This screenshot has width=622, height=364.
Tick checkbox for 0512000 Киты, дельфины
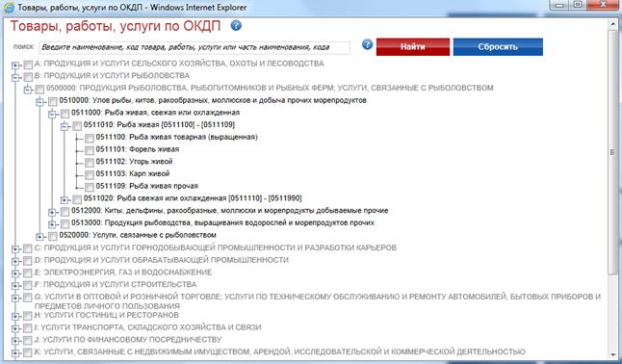click(x=65, y=212)
